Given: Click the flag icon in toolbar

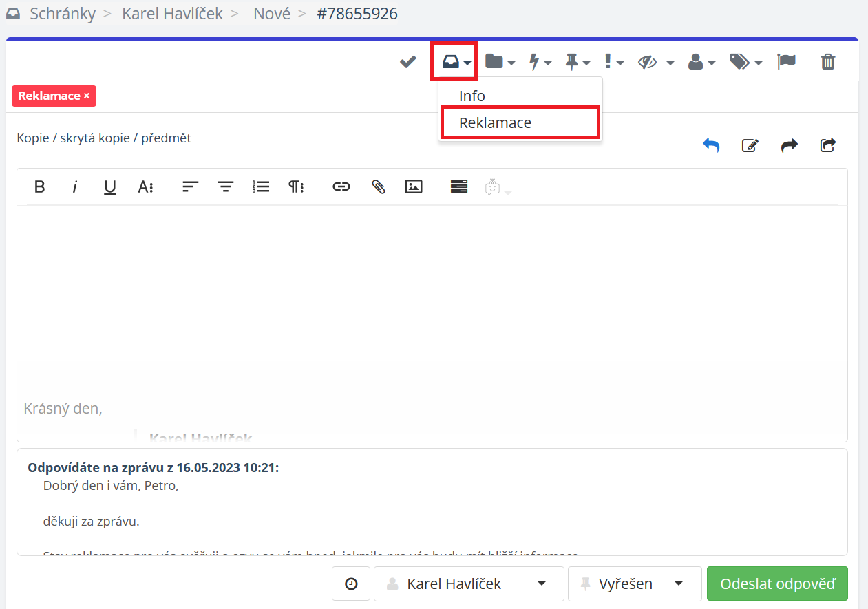Looking at the screenshot, I should click(x=786, y=62).
